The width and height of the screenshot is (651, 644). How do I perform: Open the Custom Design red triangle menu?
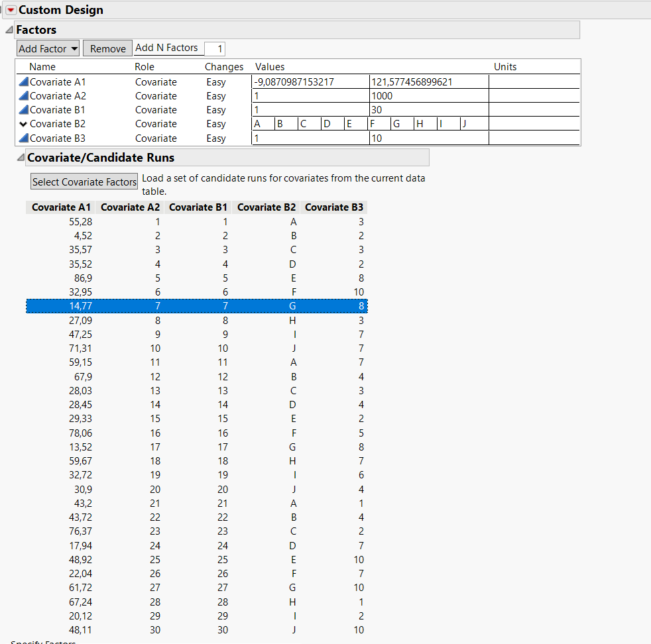click(x=10, y=10)
